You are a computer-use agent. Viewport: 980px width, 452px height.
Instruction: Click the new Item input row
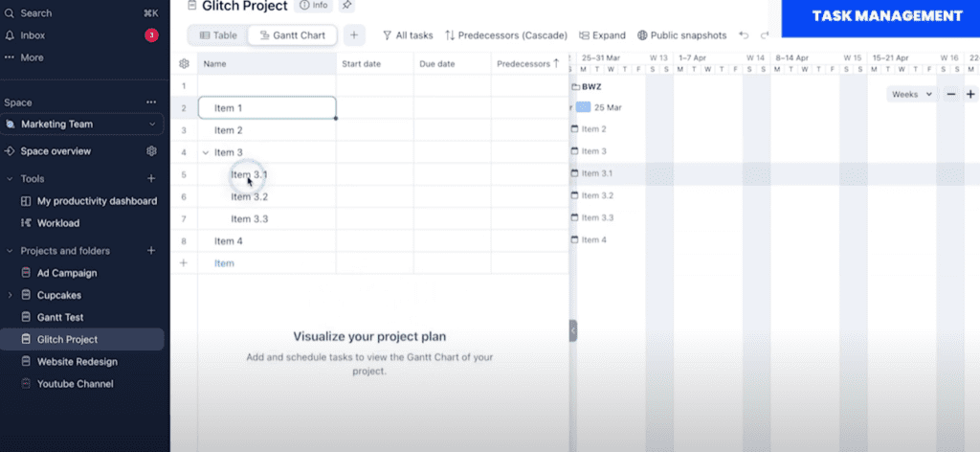(224, 263)
